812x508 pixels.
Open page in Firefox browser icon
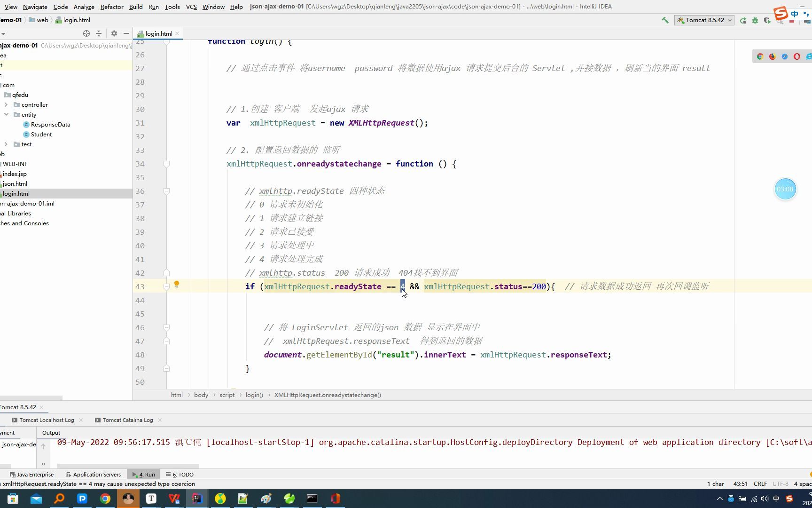772,56
